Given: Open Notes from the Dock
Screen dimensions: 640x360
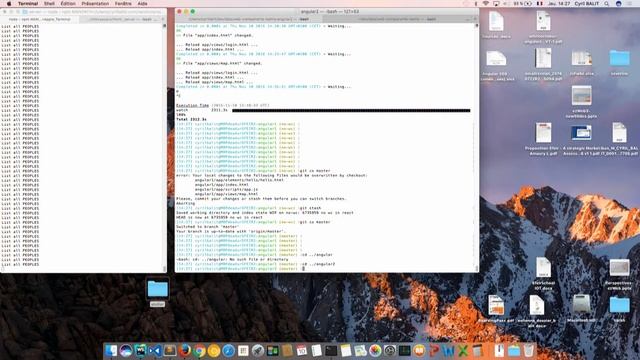Looking at the screenshot, I should tap(346, 350).
